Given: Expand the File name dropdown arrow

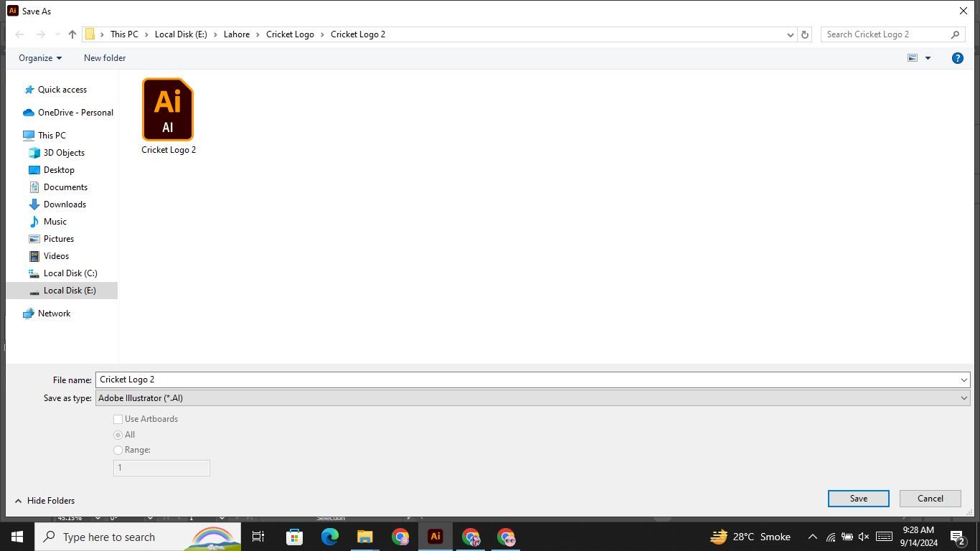Looking at the screenshot, I should click(964, 380).
